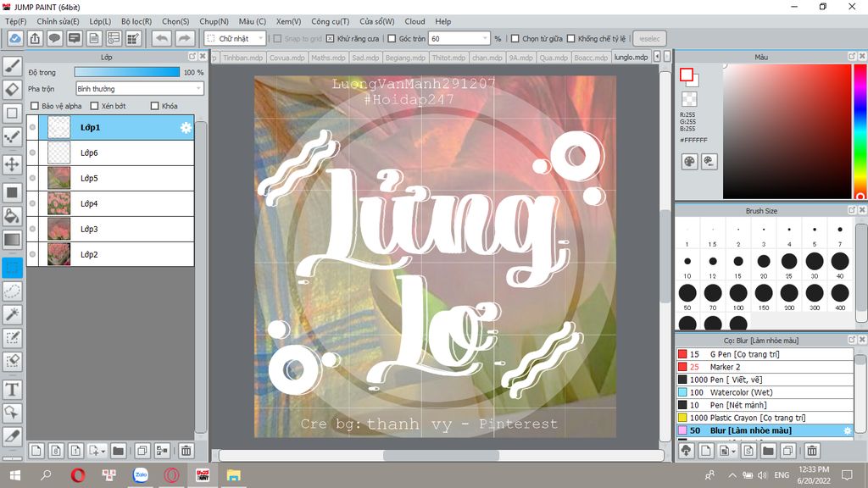Click the deselect button in options bar

649,39
